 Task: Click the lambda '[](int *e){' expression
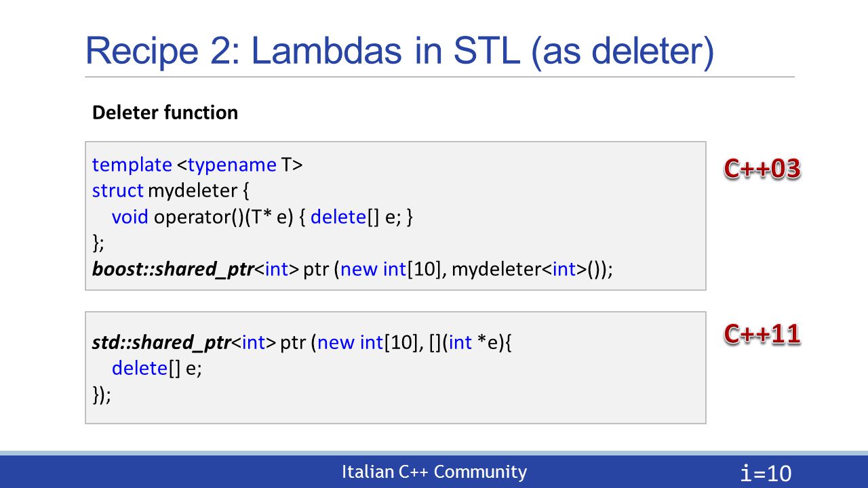click(471, 343)
